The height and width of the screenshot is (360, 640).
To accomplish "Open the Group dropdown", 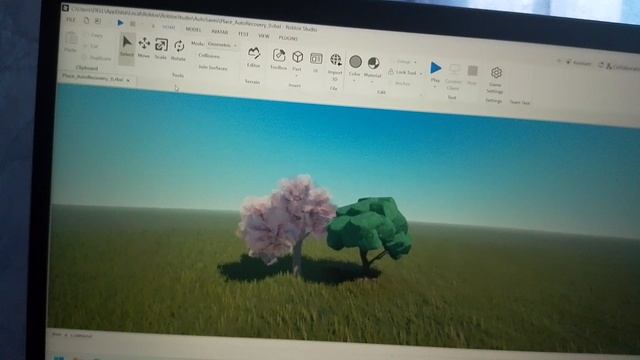I will [x=405, y=62].
